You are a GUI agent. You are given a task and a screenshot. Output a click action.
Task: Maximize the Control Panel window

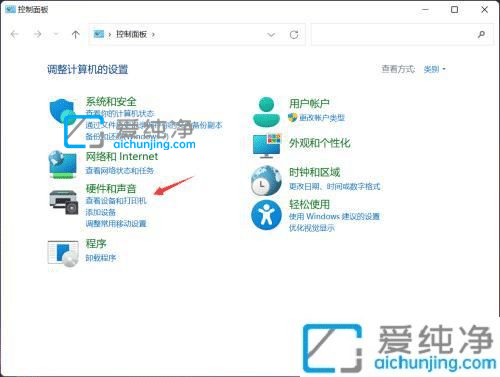[x=454, y=10]
